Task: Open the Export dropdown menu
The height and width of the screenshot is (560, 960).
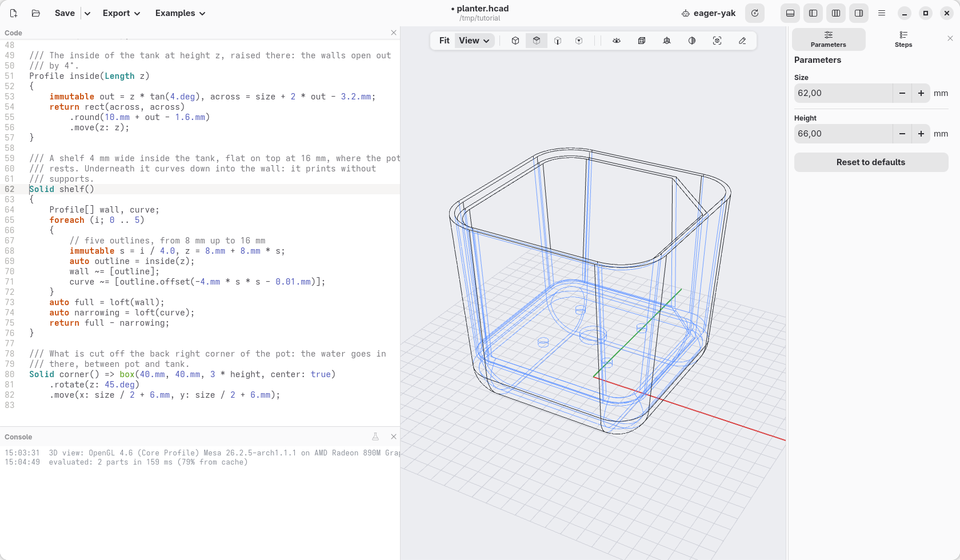Action: coord(121,13)
